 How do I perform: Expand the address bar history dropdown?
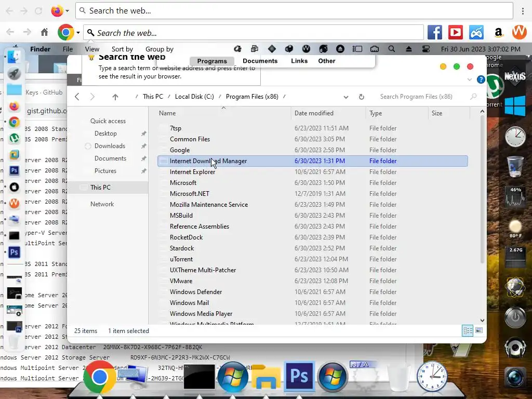(345, 97)
